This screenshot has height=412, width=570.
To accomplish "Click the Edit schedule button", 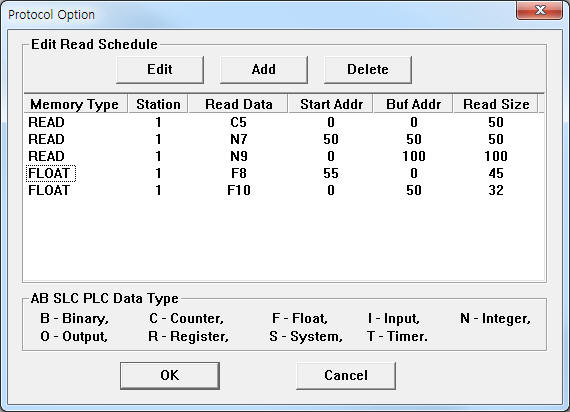I will pos(160,69).
